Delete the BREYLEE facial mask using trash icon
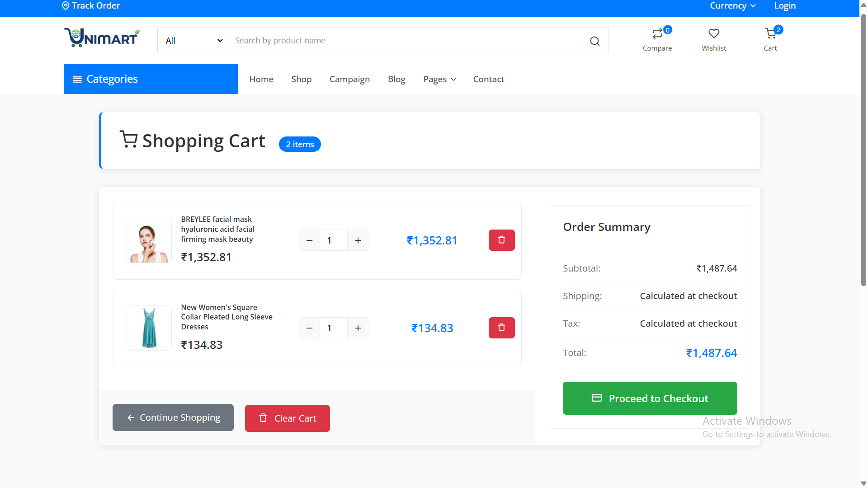Screen dimensions: 868x488 pos(501,240)
